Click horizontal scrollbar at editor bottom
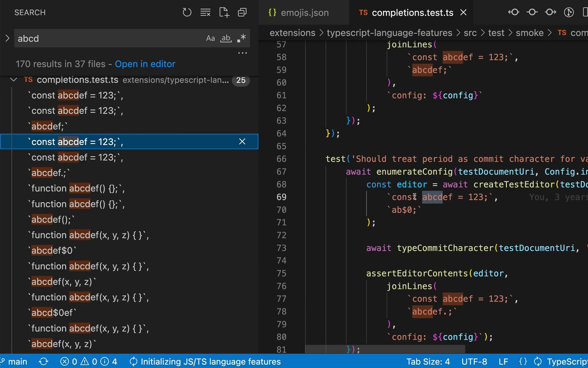588x368 pixels. coord(385,349)
